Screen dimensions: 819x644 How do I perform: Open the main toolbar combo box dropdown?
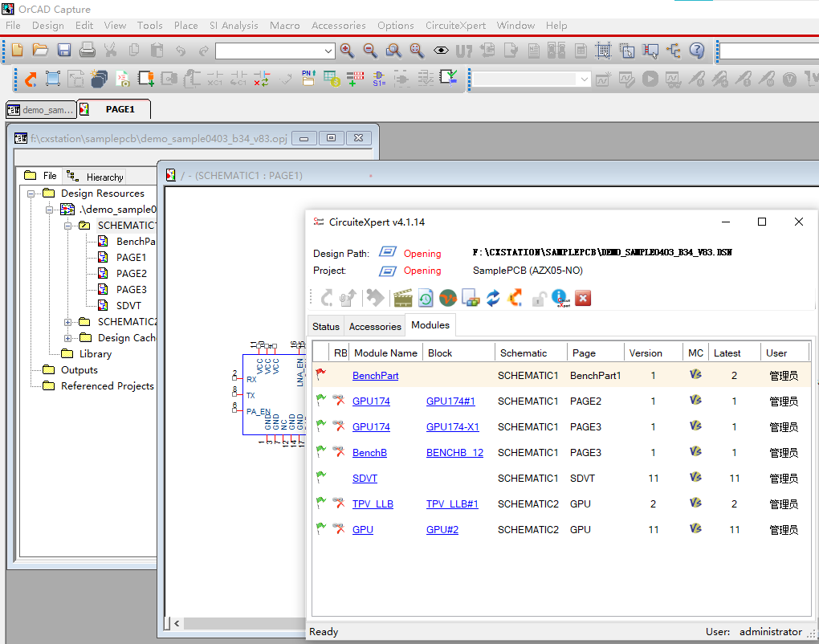coord(328,51)
